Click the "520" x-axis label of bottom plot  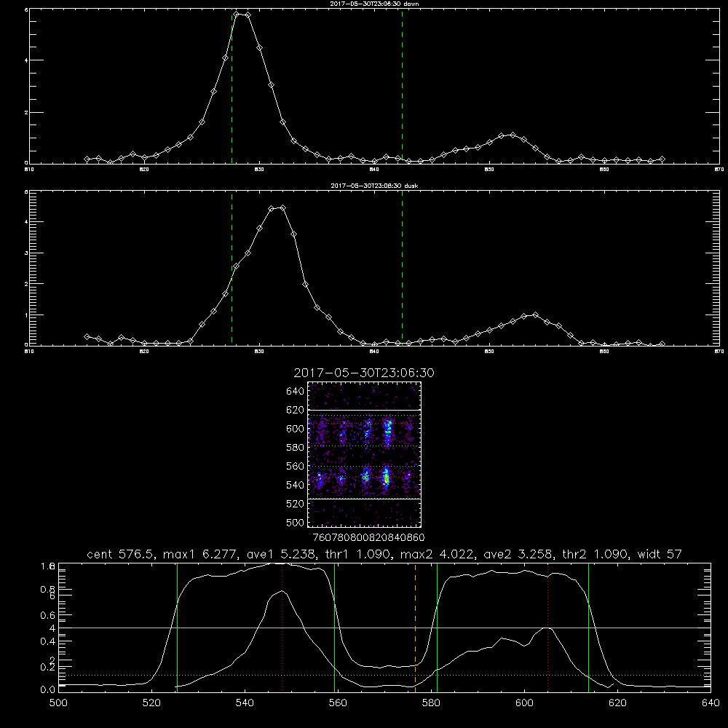pos(151,703)
